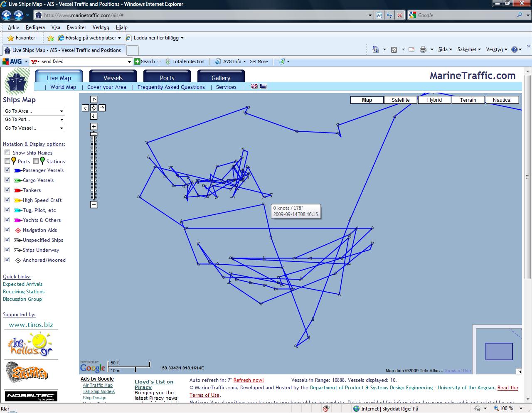The width and height of the screenshot is (532, 413).
Task: Open the Frequently Asked Questions link
Action: [x=171, y=87]
